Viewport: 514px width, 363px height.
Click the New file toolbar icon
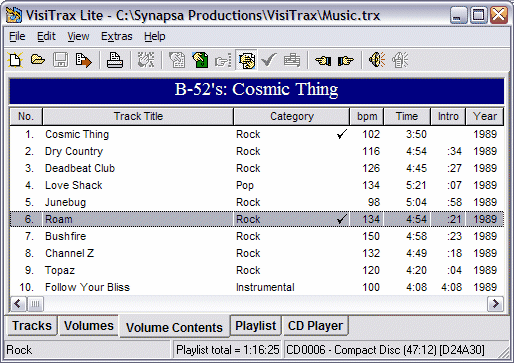(15, 60)
